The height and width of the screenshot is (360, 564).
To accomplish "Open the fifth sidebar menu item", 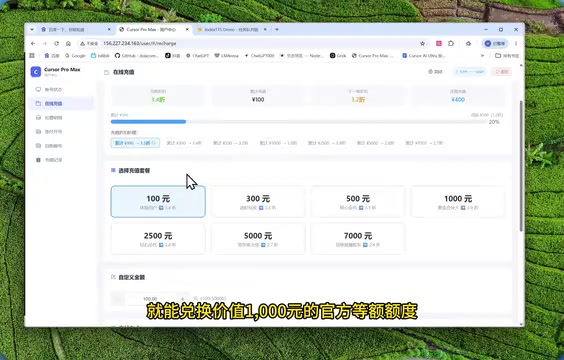I will (x=60, y=146).
